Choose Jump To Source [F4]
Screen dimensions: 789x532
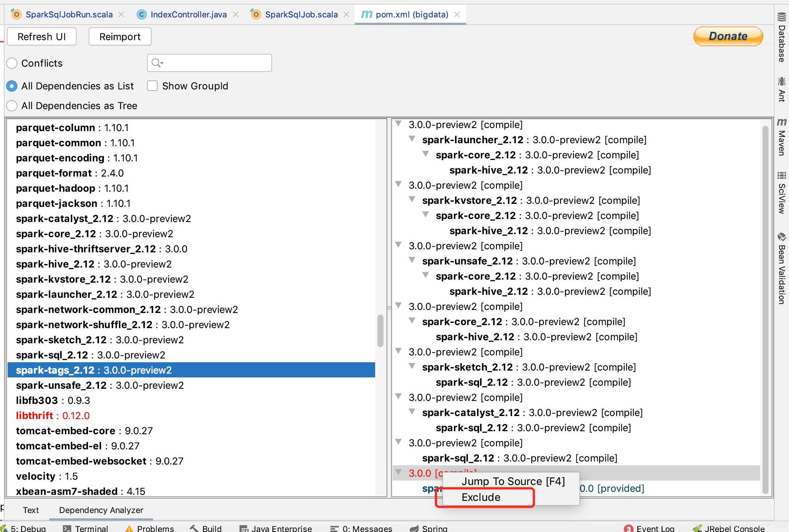click(511, 481)
